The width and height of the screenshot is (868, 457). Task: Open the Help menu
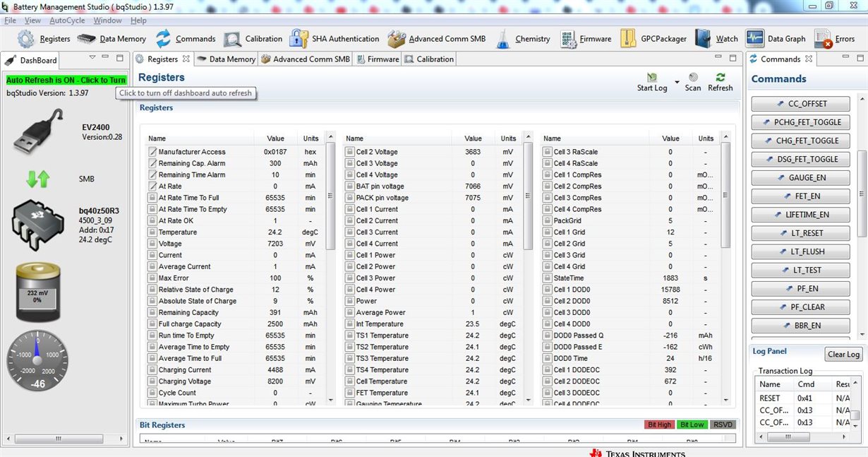[138, 20]
